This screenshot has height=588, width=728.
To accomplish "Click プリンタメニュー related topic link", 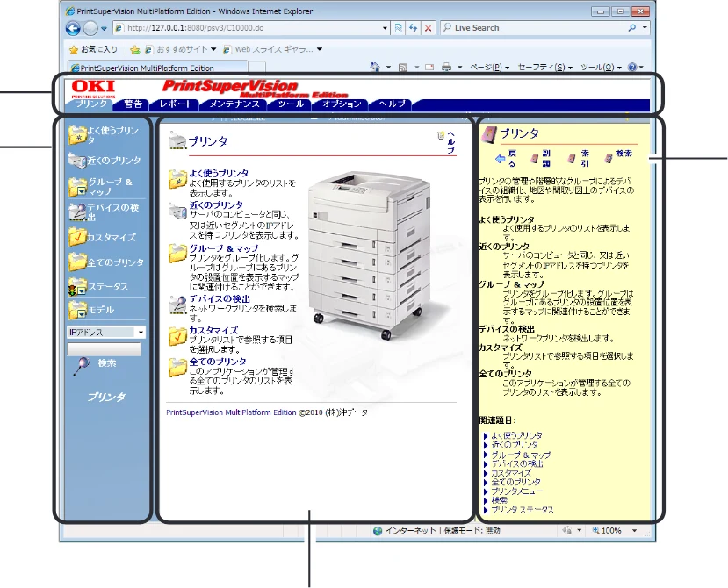I will (x=516, y=491).
